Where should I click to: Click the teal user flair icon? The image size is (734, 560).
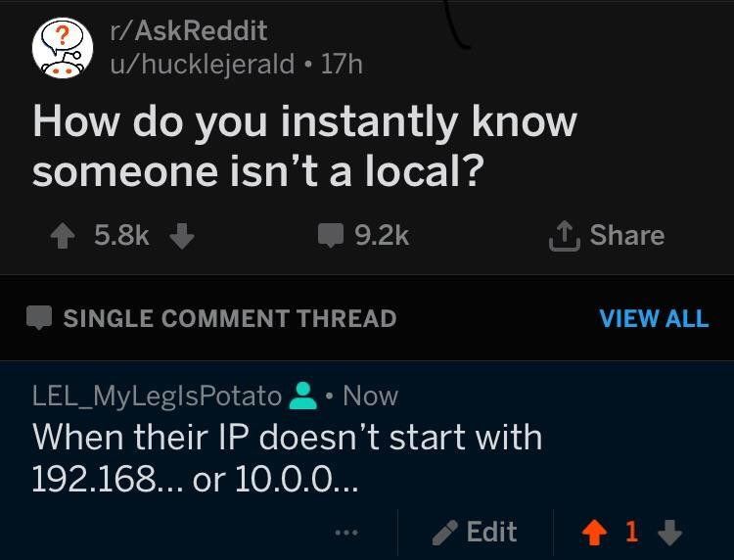point(303,396)
